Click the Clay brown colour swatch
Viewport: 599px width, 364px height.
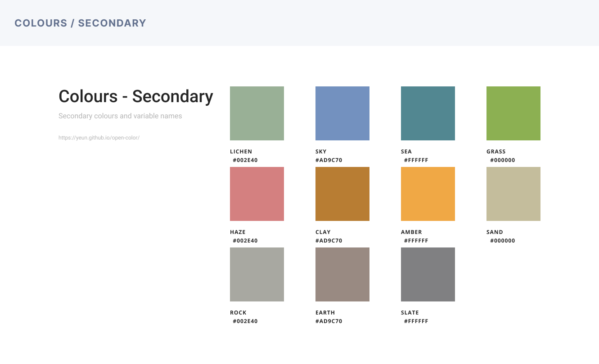(x=342, y=194)
